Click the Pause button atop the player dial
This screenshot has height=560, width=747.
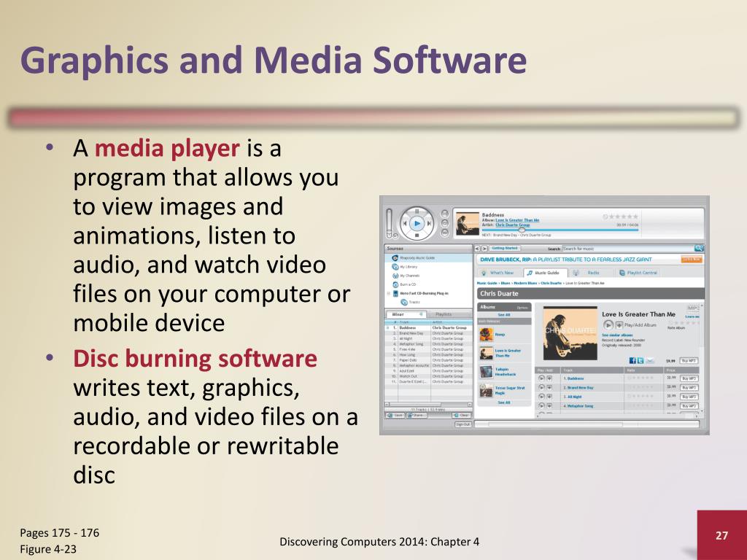(417, 211)
